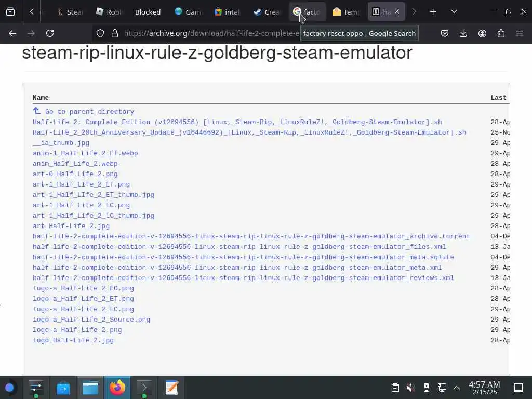Go forward to the next page
Viewport: 532px width, 399px height.
tap(31, 33)
